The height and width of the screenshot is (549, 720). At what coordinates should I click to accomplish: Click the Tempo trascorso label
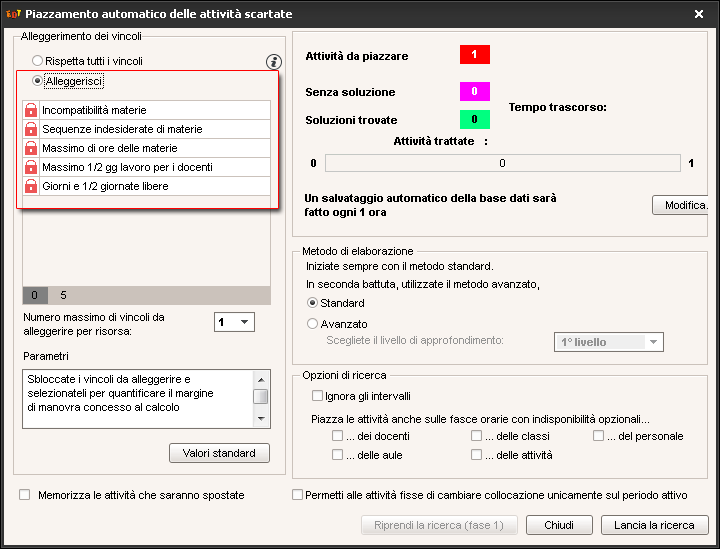(x=557, y=107)
